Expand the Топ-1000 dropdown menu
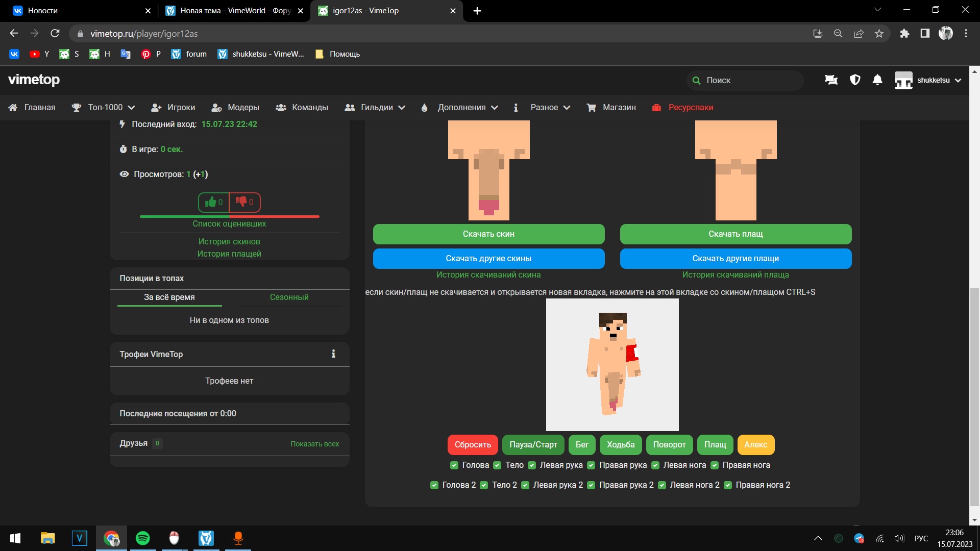The image size is (980, 551). [x=111, y=108]
